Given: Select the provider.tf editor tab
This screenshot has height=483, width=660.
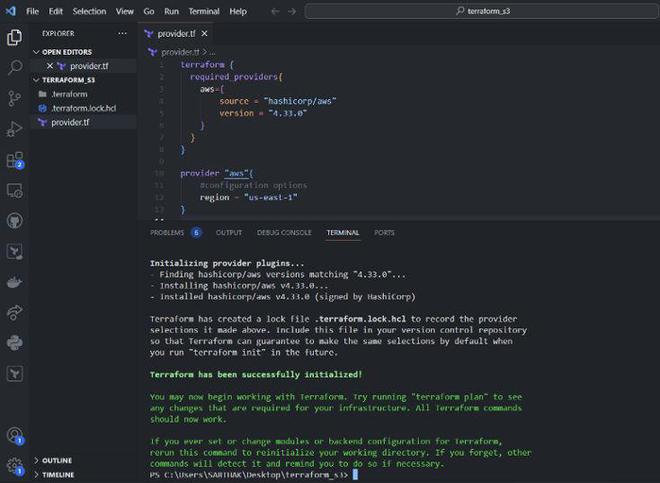Looking at the screenshot, I should tap(176, 34).
